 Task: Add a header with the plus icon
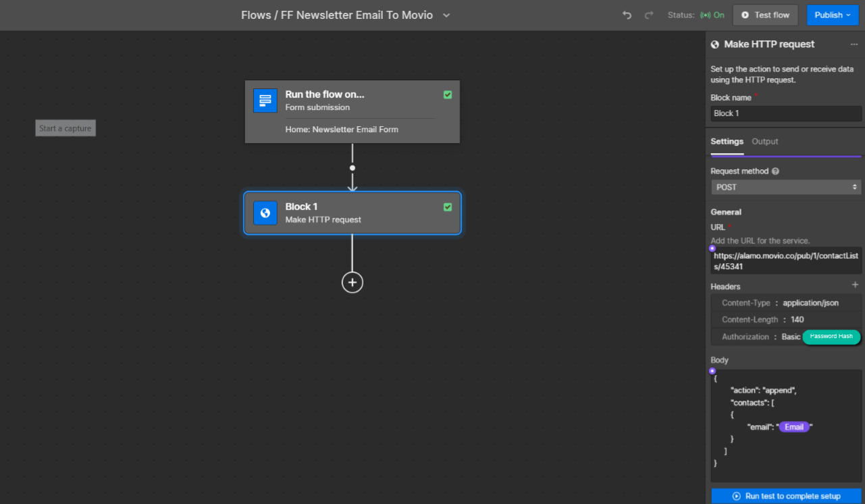click(x=855, y=285)
